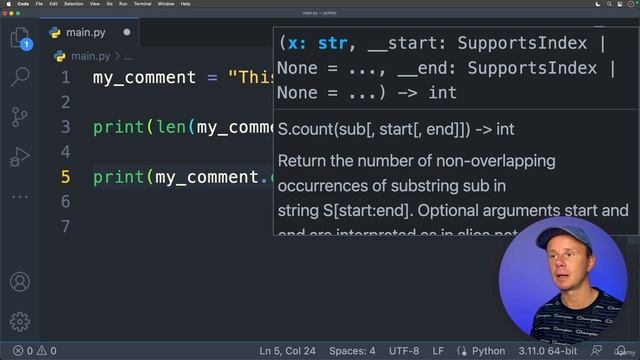
Task: Click the len function on line 3
Action: click(171, 127)
